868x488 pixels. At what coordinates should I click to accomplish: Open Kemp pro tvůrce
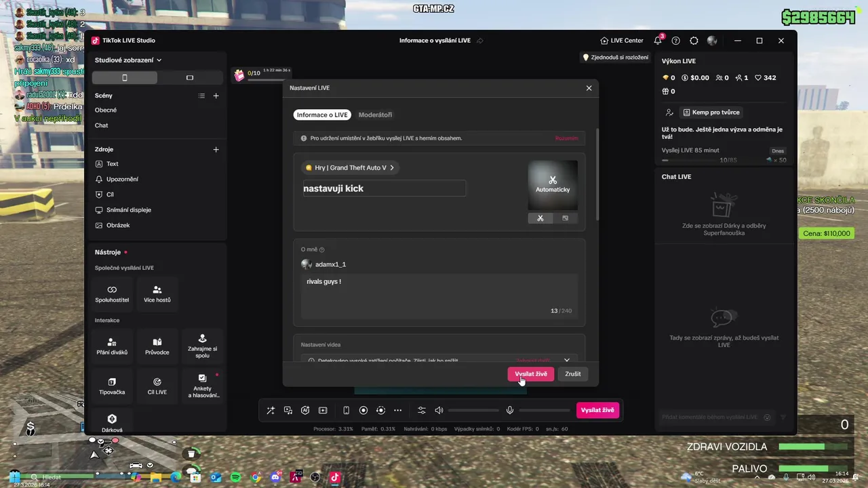click(711, 113)
